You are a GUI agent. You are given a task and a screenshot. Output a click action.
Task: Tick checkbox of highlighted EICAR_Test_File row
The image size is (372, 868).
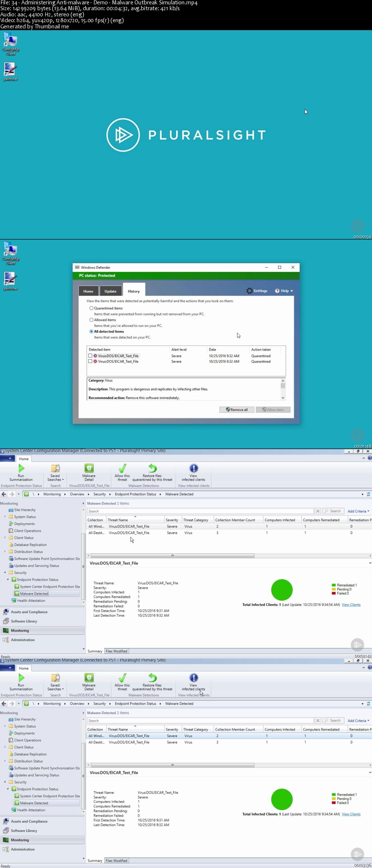pyautogui.click(x=90, y=356)
